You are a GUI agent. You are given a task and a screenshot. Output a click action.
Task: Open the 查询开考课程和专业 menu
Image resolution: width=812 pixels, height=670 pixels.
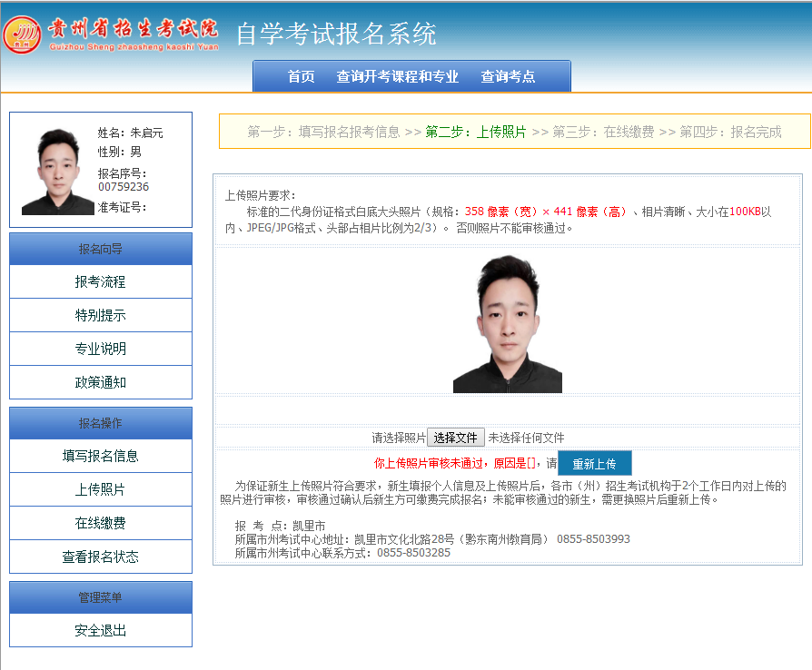tap(400, 76)
